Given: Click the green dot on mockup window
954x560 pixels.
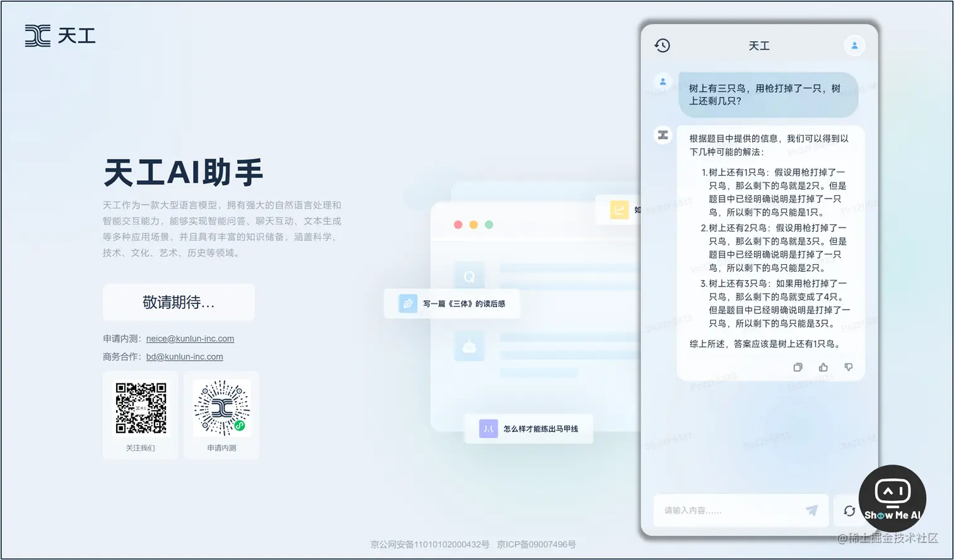Looking at the screenshot, I should [x=489, y=225].
